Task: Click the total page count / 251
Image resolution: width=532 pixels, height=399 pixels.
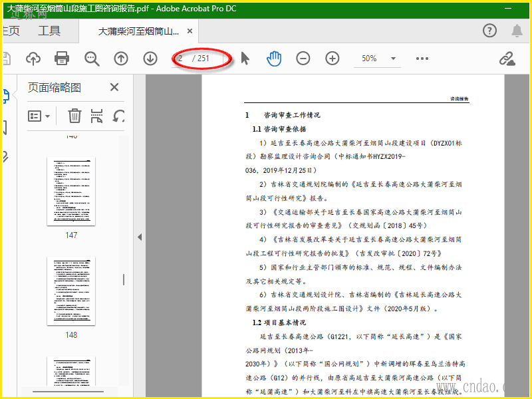Action: (x=201, y=59)
